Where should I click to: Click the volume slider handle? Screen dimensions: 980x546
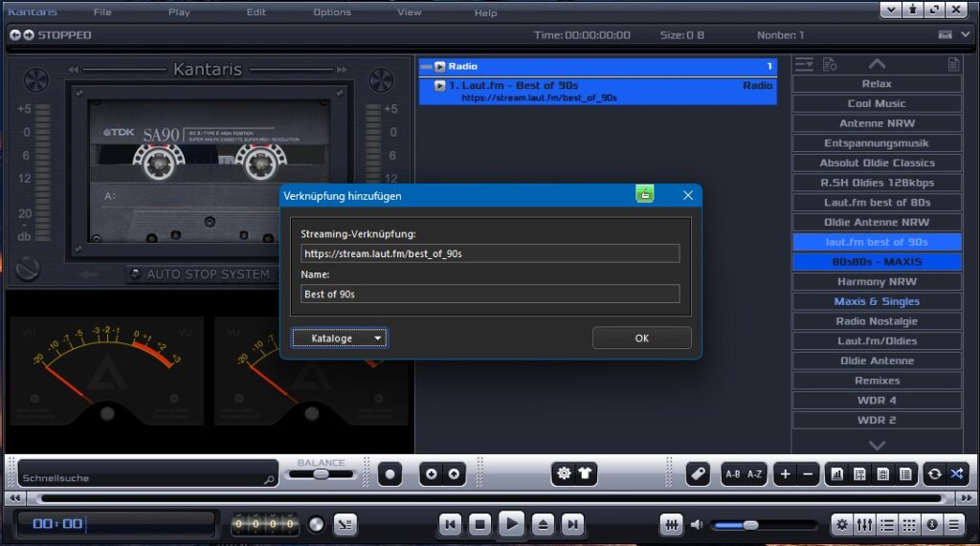tap(750, 525)
